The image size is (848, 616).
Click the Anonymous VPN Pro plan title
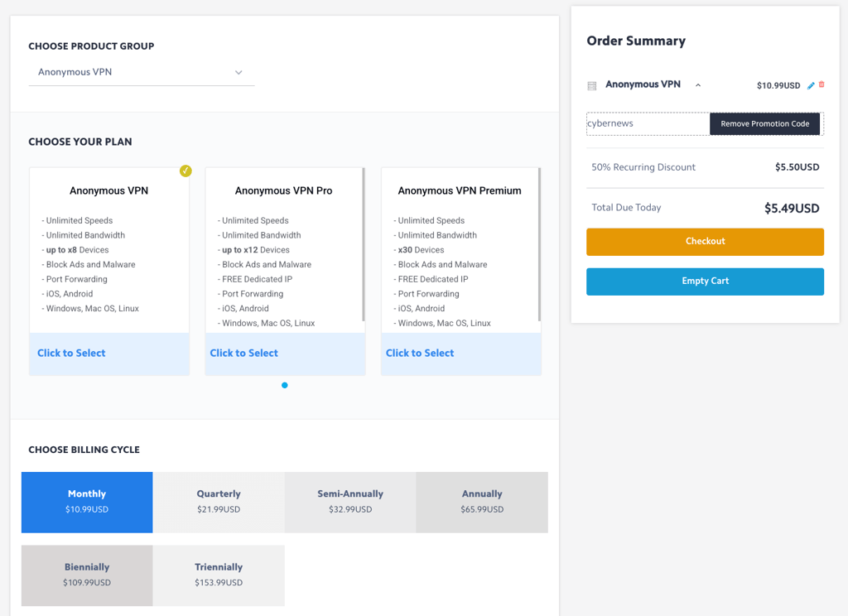(283, 191)
